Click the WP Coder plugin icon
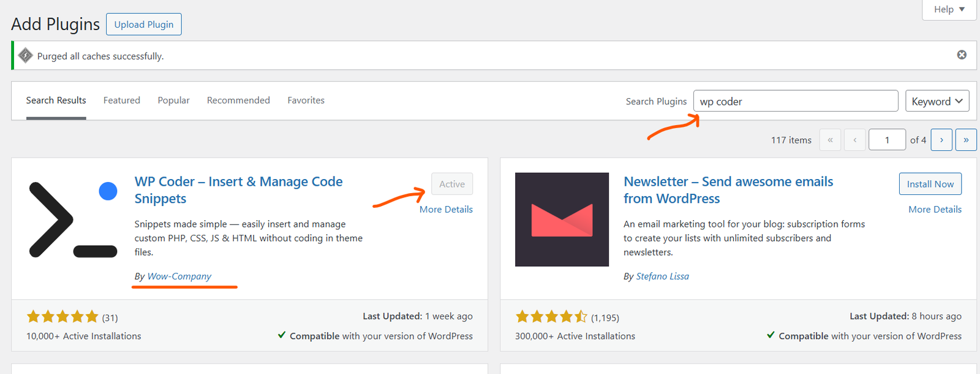The image size is (980, 374). (73, 219)
